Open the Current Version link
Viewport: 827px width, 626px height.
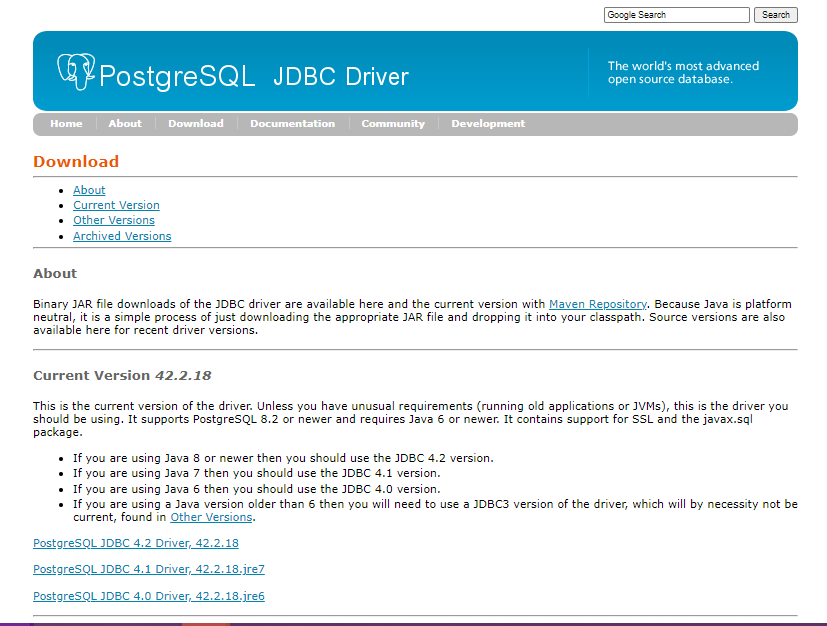[x=116, y=204]
